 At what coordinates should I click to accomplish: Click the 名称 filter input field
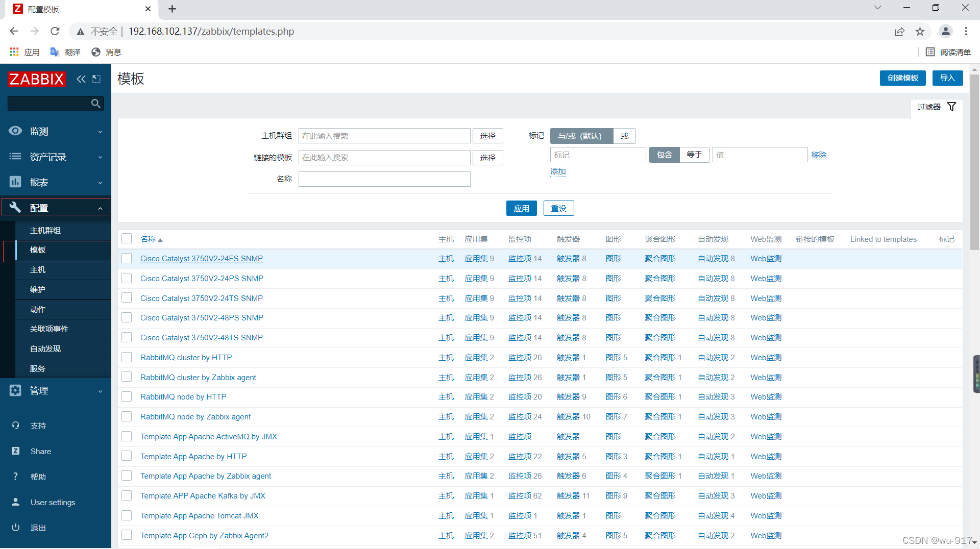[x=384, y=179]
